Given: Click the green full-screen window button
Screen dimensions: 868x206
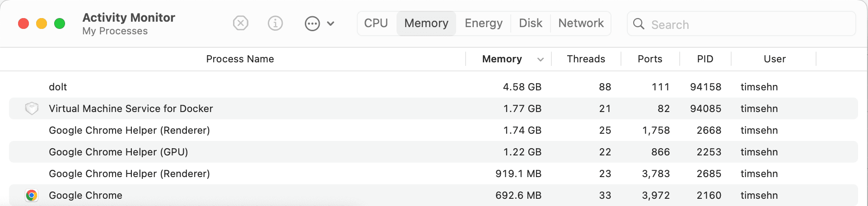Looking at the screenshot, I should point(60,23).
